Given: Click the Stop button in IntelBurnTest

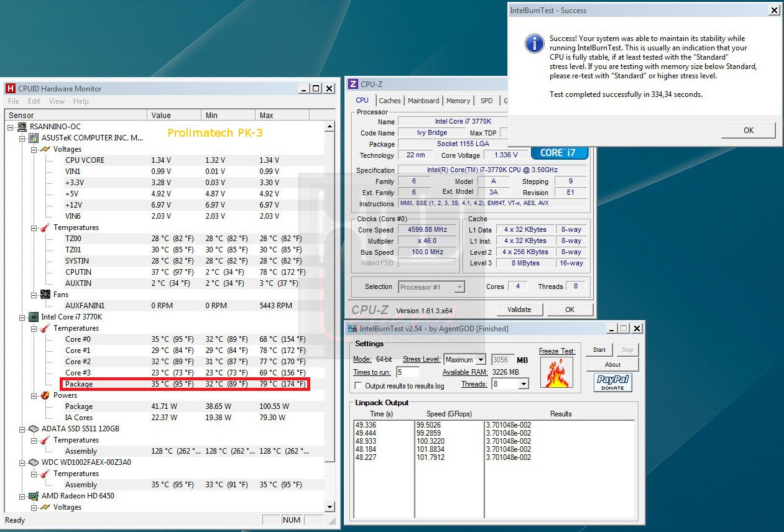Looking at the screenshot, I should tap(627, 350).
